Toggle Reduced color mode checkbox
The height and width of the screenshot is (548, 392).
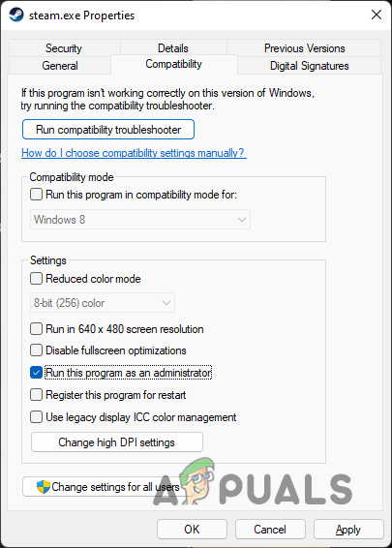pos(37,279)
